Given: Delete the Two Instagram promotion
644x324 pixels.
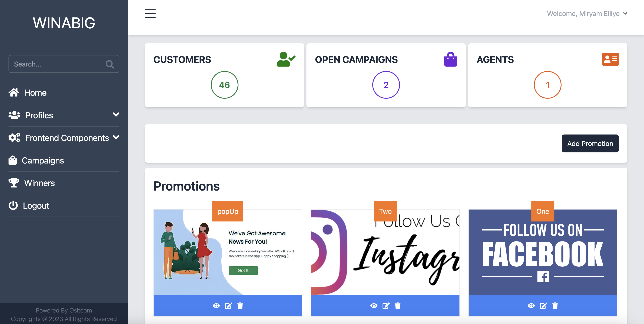Looking at the screenshot, I should 398,305.
